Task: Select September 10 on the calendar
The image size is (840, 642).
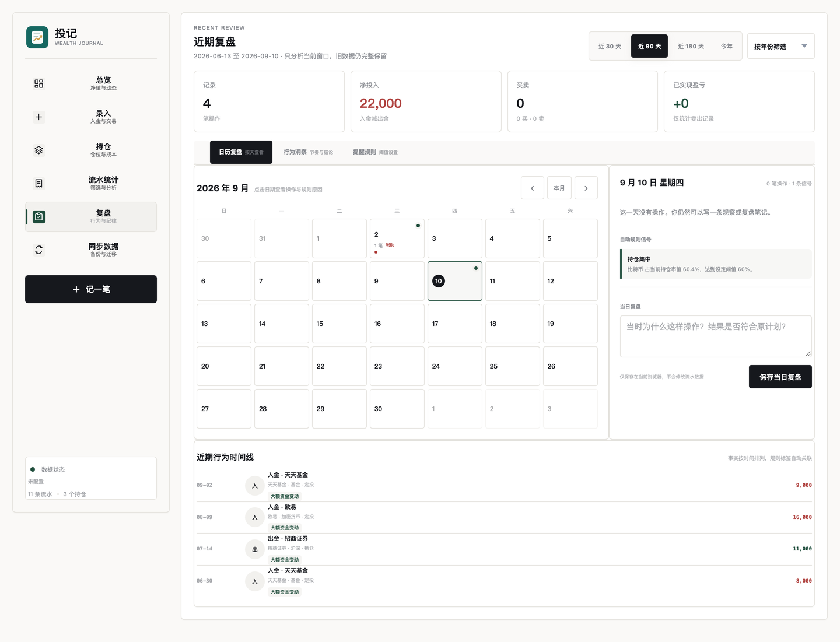Action: [455, 281]
